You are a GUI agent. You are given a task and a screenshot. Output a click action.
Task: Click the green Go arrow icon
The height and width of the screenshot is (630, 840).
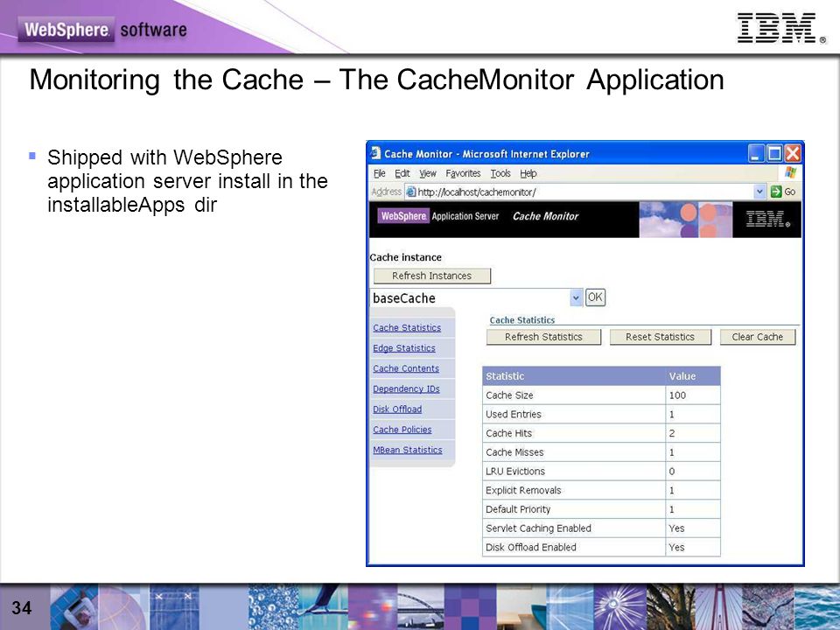(x=776, y=192)
